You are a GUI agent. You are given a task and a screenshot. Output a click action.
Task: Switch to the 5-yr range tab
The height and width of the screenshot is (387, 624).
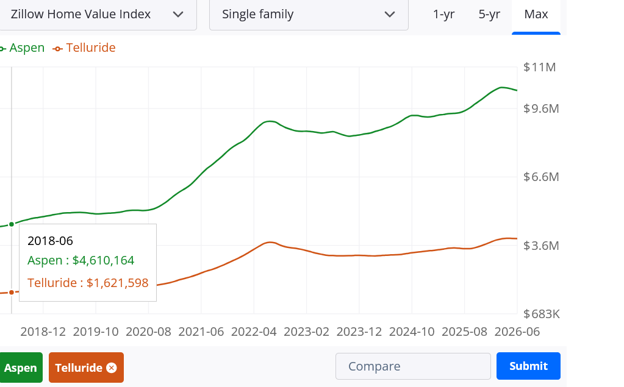pyautogui.click(x=489, y=14)
